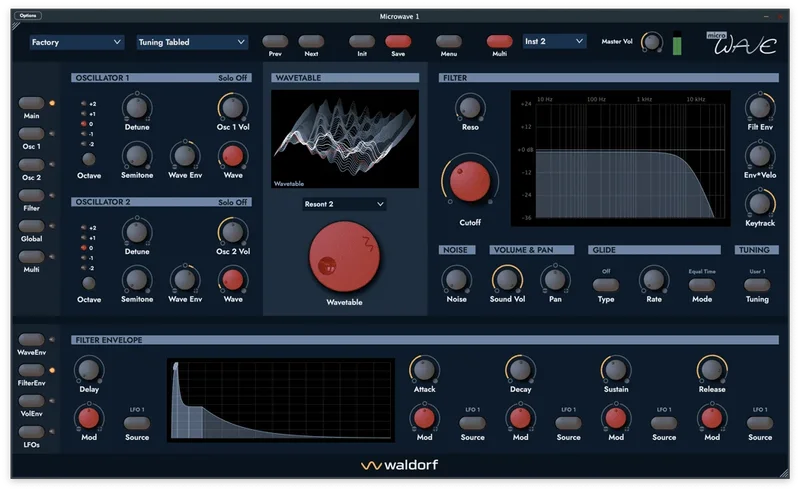Switch to the Filter page tab
The height and width of the screenshot is (491, 800).
(x=31, y=195)
